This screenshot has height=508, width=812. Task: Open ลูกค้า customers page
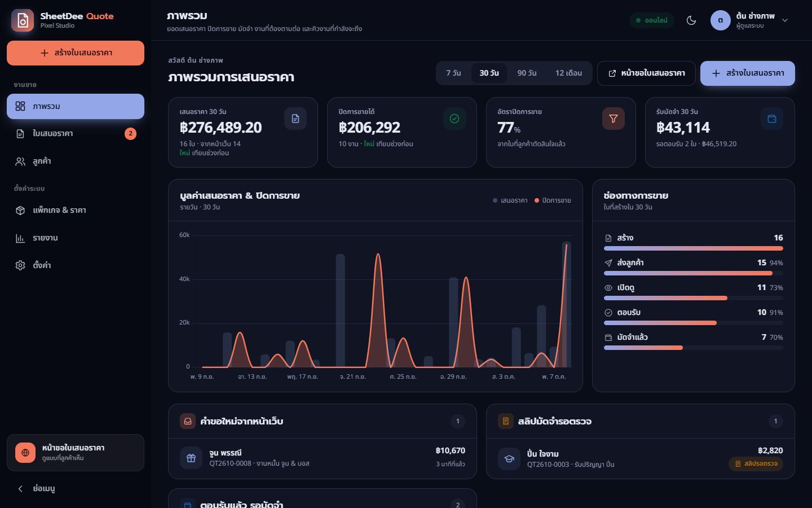(76, 161)
